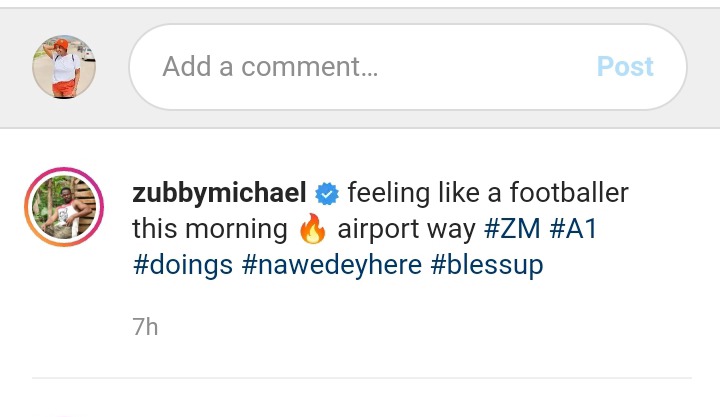The width and height of the screenshot is (720, 417).
Task: Open the #ZM hashtag
Action: (x=512, y=228)
